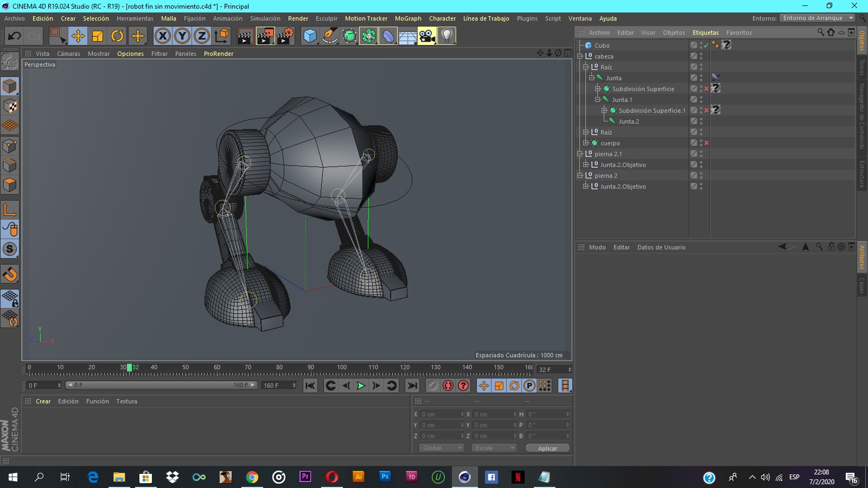Click the Cinema 4D icon on the taskbar
This screenshot has width=868, height=488.
click(465, 478)
